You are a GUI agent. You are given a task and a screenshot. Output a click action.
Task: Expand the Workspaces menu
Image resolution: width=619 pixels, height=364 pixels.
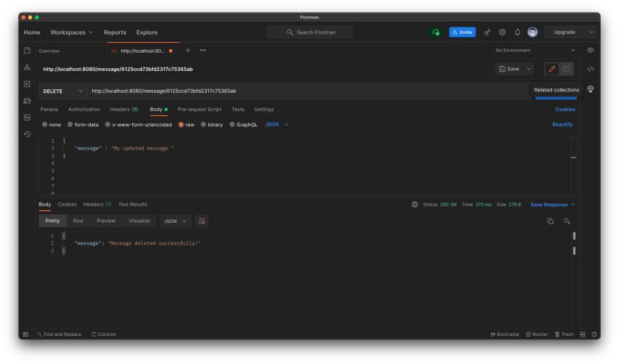pyautogui.click(x=72, y=32)
